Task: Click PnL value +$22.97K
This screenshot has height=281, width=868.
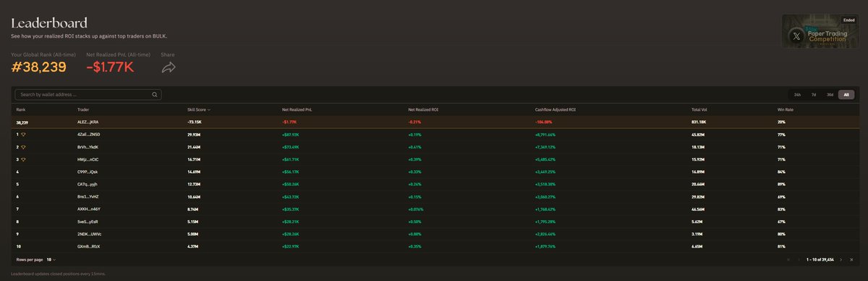Action: (291, 247)
